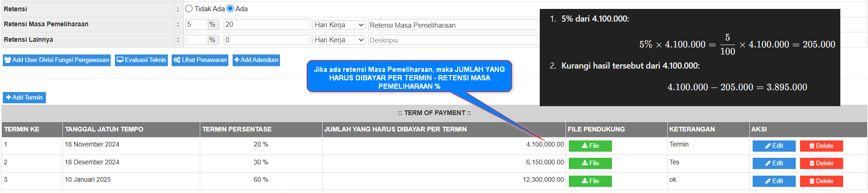Click Retensi Masa Pemeliharaan days field showing 20
Screen dimensions: 868x193
click(266, 24)
